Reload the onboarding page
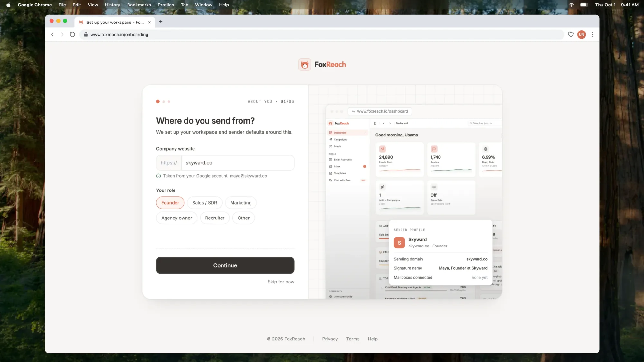This screenshot has height=362, width=644. coord(72,34)
